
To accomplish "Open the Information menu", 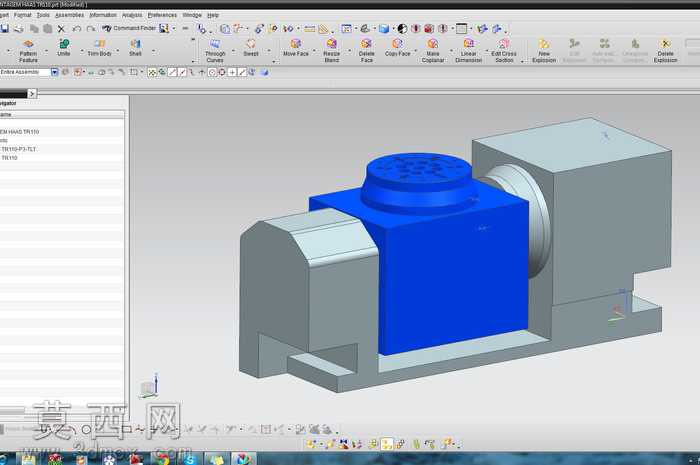I will point(103,15).
